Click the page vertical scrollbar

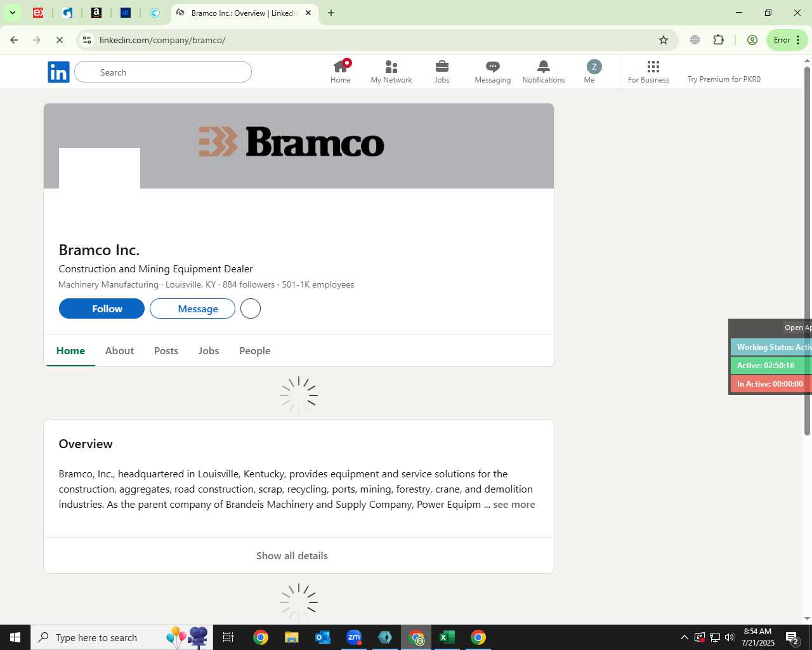pyautogui.click(x=807, y=251)
